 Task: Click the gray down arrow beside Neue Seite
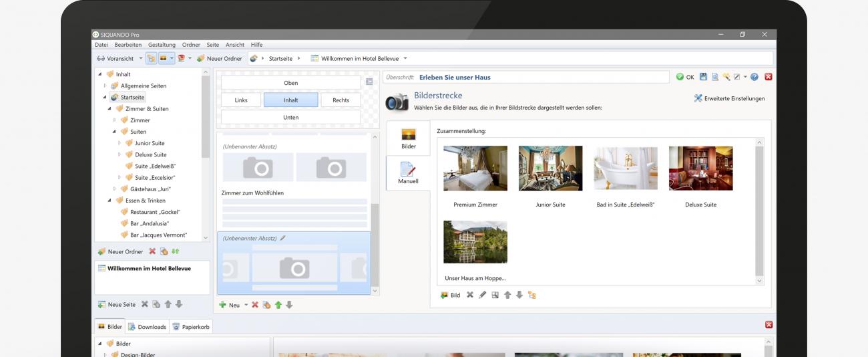(x=179, y=304)
